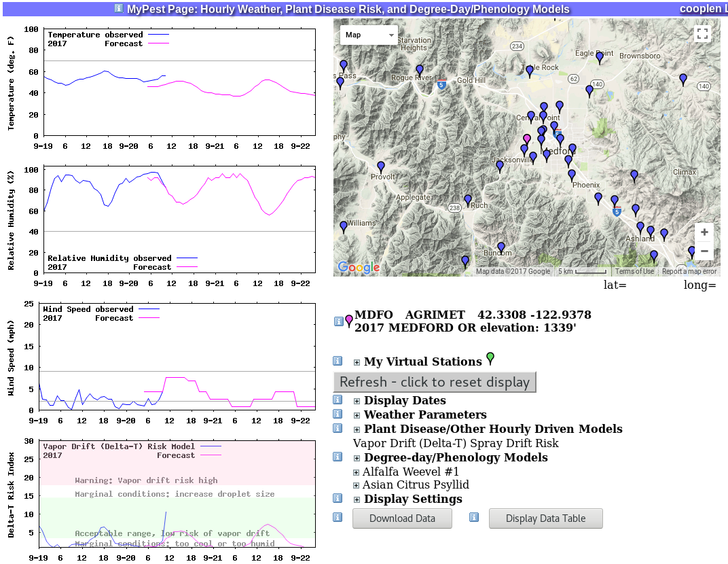Click the info icon for Display Dates

pyautogui.click(x=338, y=400)
